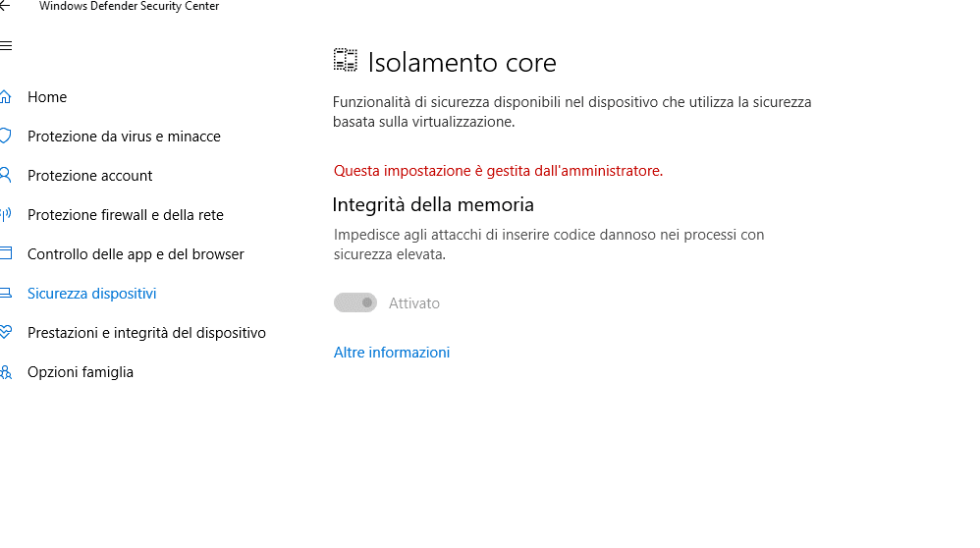
Task: Click the firewall network signal icon
Action: pos(5,215)
